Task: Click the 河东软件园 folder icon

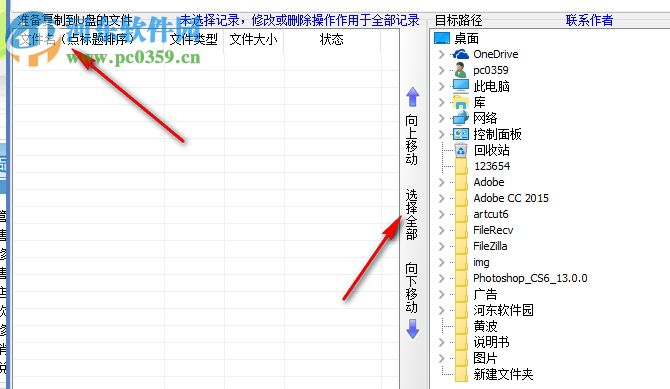Action: coord(461,310)
